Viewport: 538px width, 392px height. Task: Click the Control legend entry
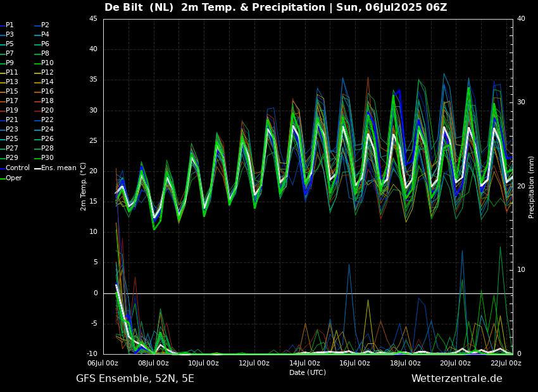pos(15,168)
